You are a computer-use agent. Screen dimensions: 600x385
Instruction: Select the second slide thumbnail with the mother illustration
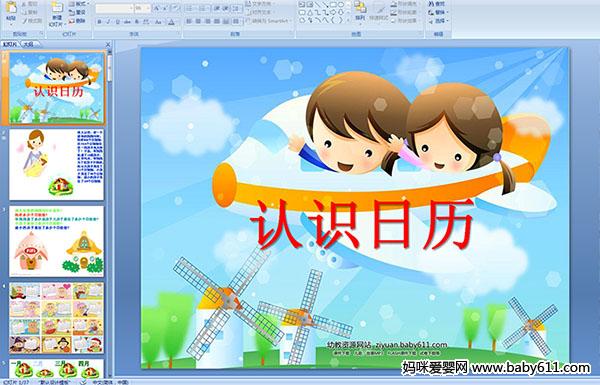(57, 164)
